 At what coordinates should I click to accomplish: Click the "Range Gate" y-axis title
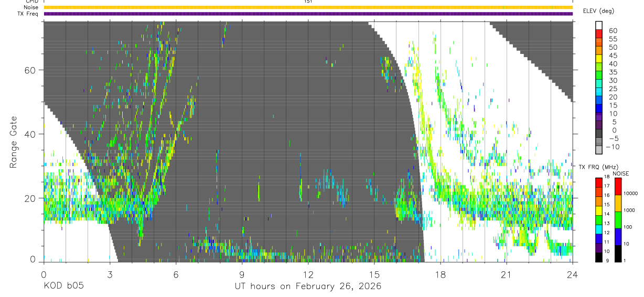click(13, 142)
